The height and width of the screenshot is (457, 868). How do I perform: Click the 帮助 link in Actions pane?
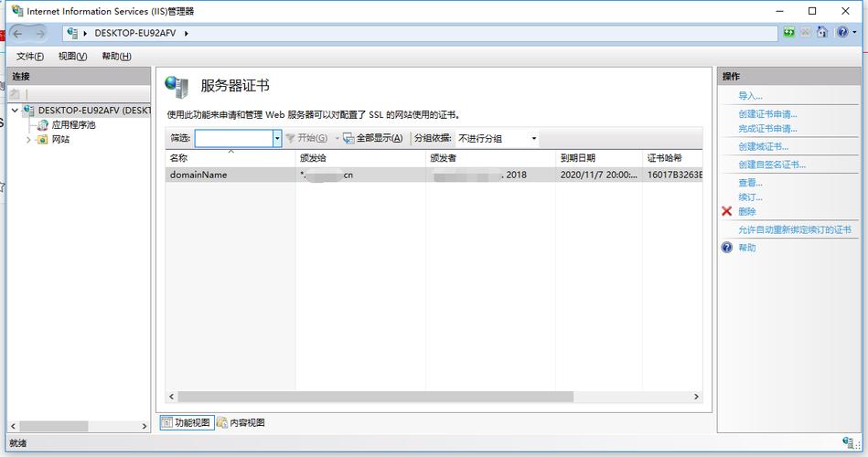[x=746, y=248]
